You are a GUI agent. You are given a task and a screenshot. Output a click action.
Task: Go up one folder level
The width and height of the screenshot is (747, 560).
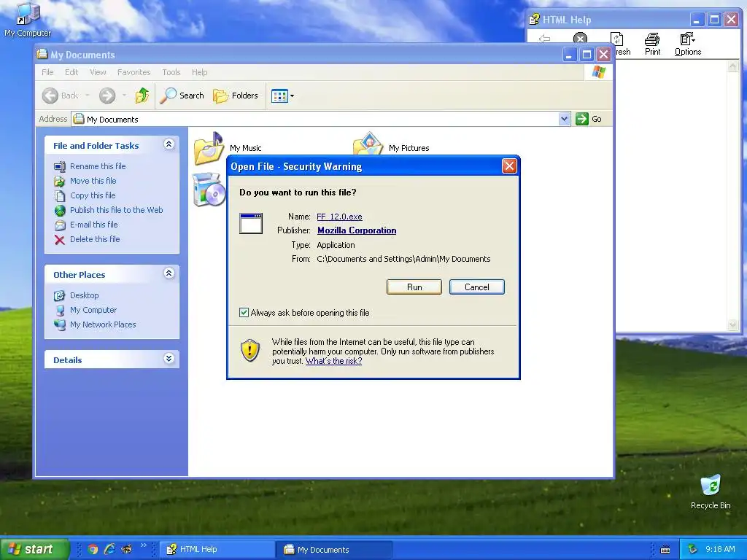pos(142,96)
